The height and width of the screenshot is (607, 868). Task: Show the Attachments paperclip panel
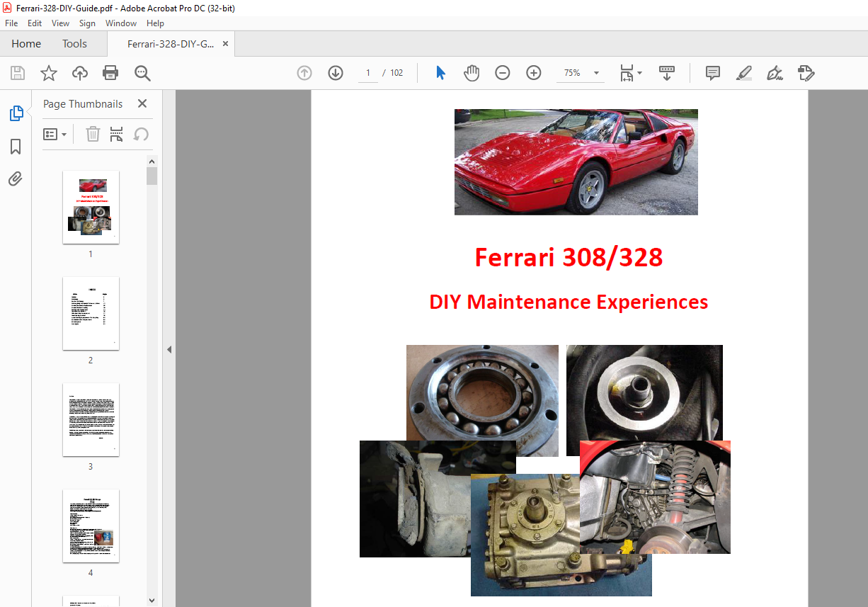coord(16,178)
